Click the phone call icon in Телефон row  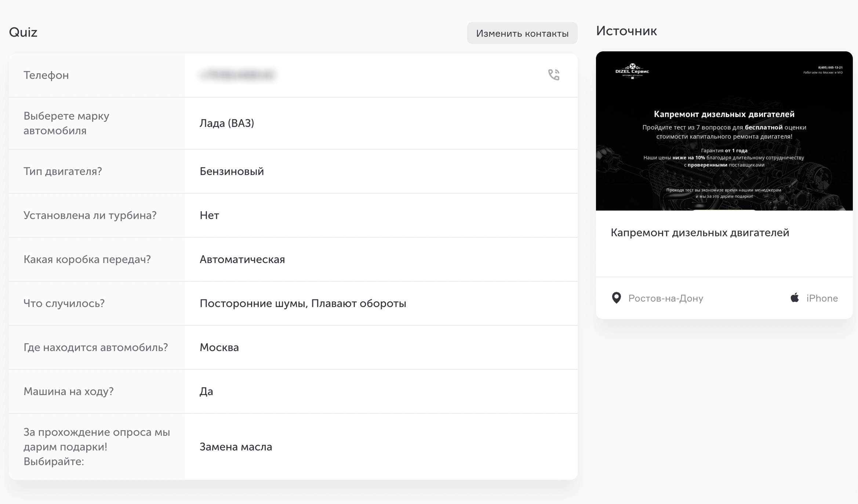coord(554,75)
